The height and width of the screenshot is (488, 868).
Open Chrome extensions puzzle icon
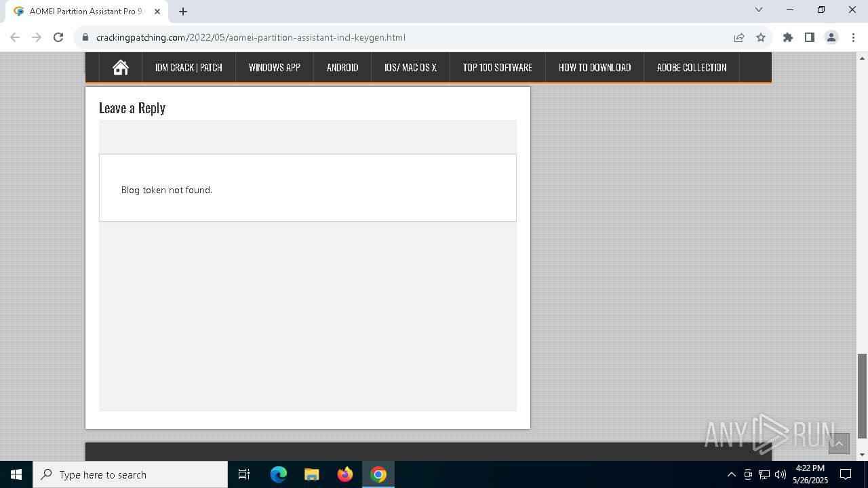click(x=788, y=37)
